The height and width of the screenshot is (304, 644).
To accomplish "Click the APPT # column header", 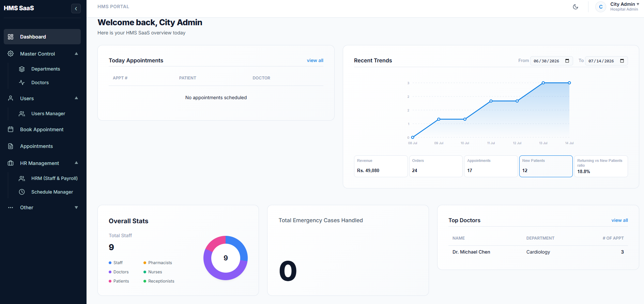I will tap(120, 78).
